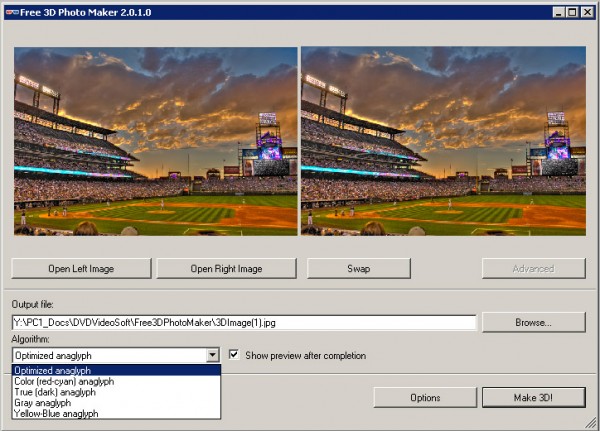The width and height of the screenshot is (600, 431).
Task: Maximize the Free 3D Photo Maker window
Action: pos(572,12)
